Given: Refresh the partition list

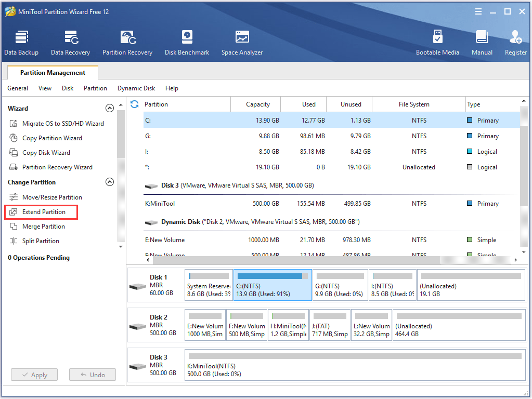Looking at the screenshot, I should pos(134,104).
